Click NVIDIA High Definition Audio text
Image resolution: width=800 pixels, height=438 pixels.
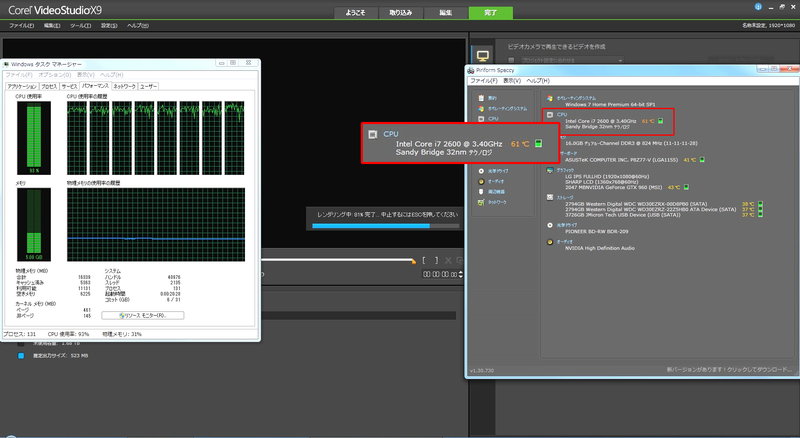point(599,248)
